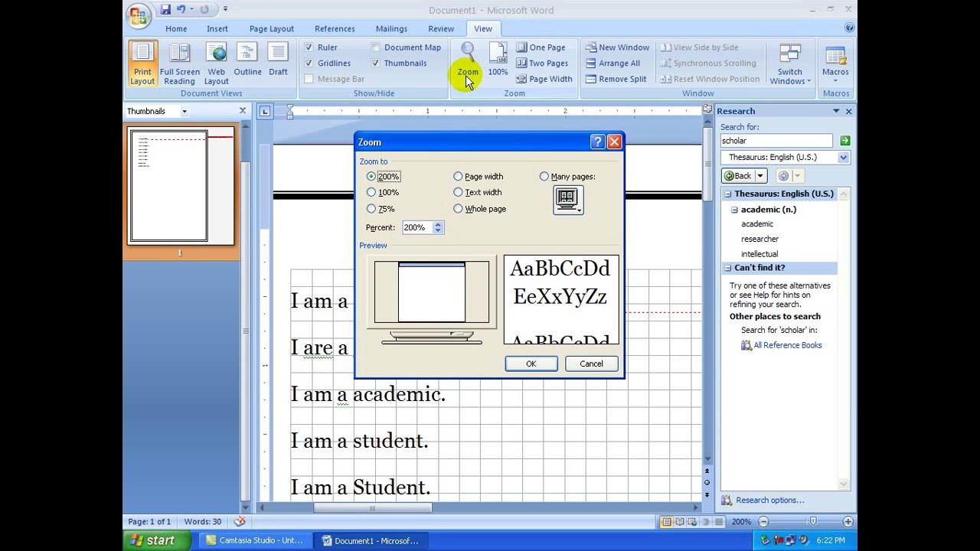Open Word Help question mark icon

tap(849, 28)
